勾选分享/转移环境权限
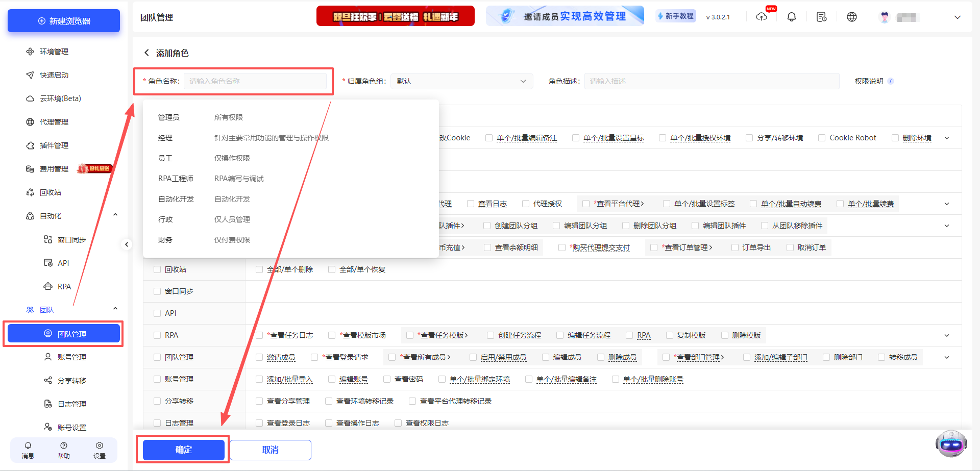 749,137
